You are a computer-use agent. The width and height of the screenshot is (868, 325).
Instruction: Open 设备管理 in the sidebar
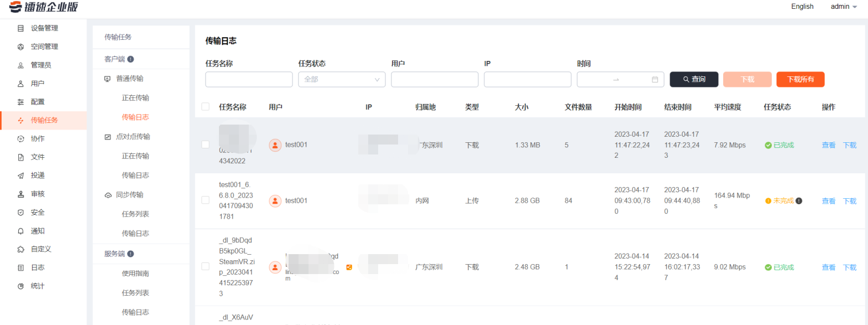43,28
